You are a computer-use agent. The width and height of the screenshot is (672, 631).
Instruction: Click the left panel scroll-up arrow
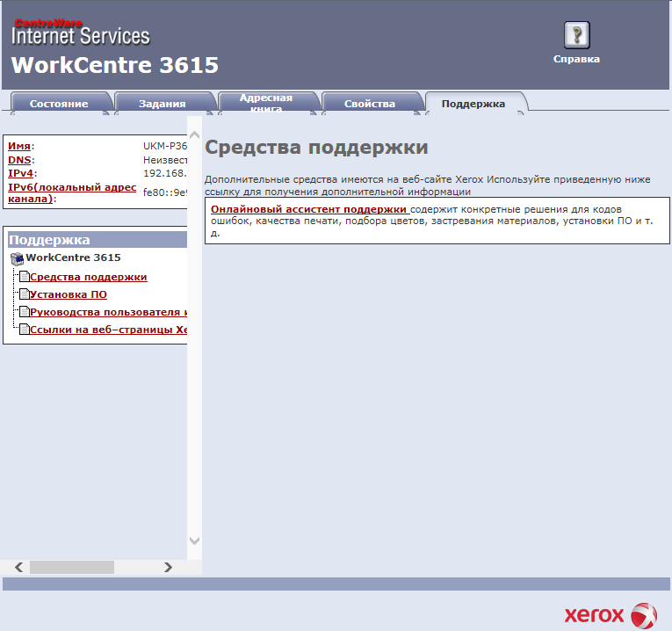(x=194, y=135)
